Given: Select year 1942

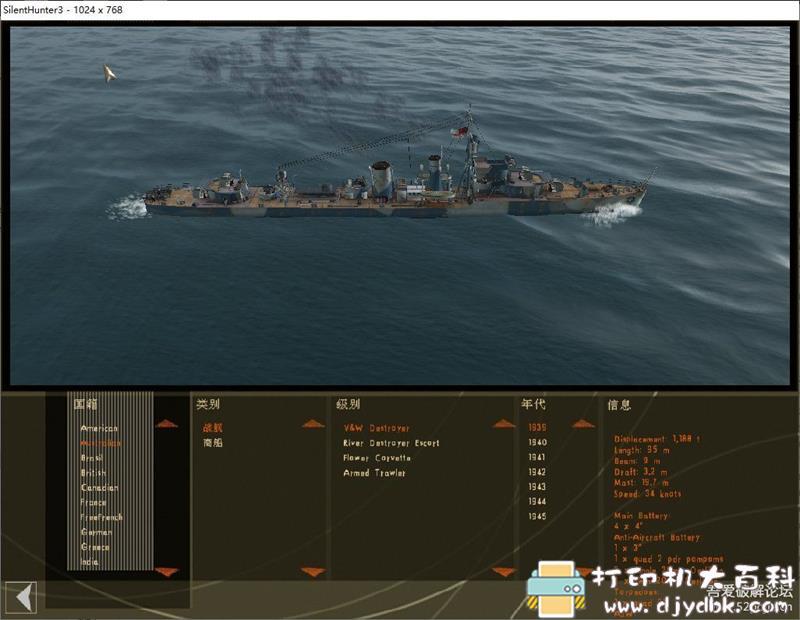Looking at the screenshot, I should pyautogui.click(x=537, y=472).
